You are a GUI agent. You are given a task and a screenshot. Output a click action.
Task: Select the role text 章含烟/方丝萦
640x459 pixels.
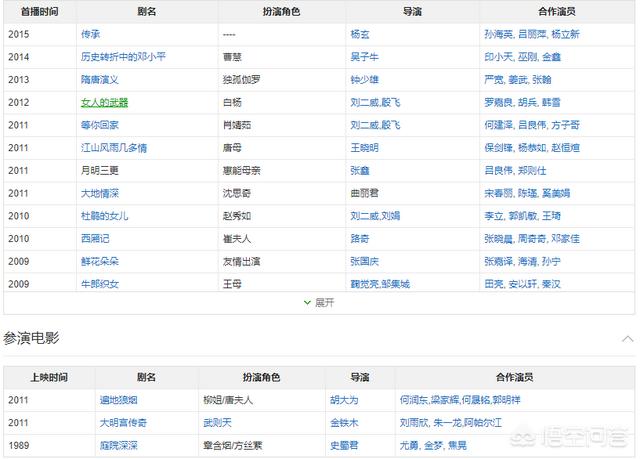point(232,446)
